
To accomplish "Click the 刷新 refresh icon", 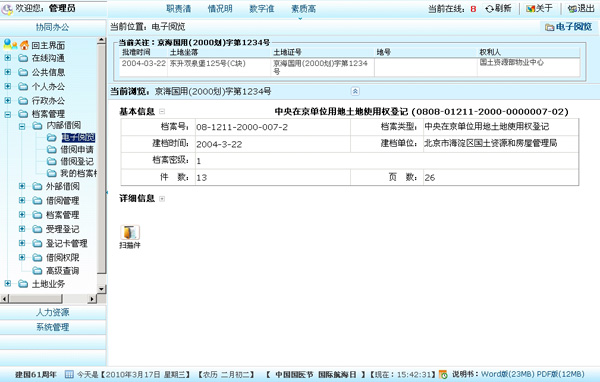I will click(489, 8).
